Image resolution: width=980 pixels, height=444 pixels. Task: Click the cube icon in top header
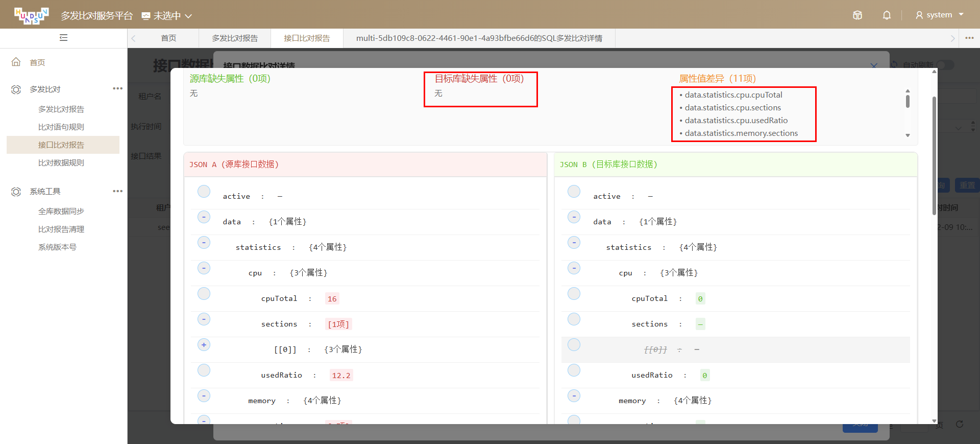click(857, 15)
